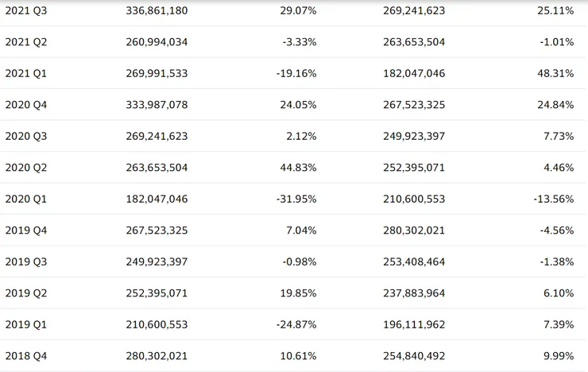Select the 336,861,180 value cell
The height and width of the screenshot is (372, 588).
tap(157, 10)
